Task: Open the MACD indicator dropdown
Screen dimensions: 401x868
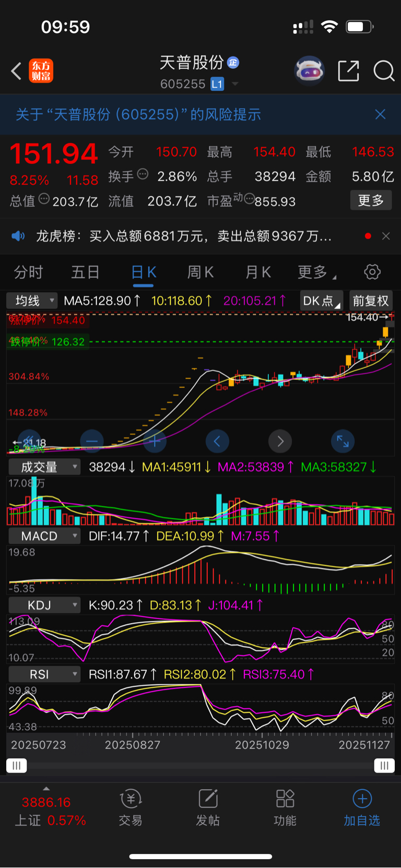Action: point(44,536)
